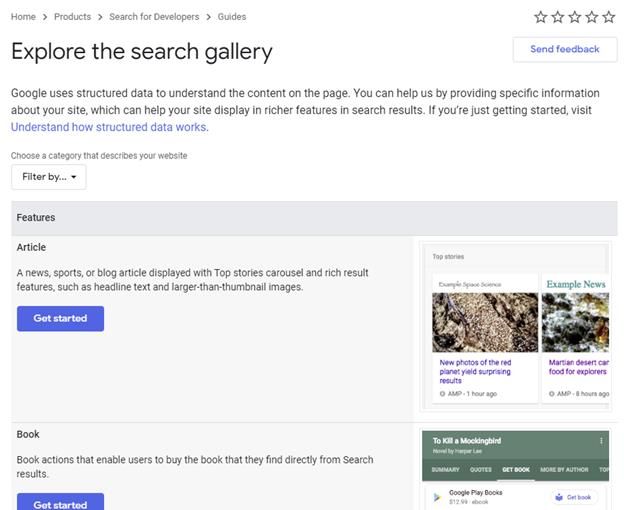624x510 pixels.
Task: Open Products breadcrumb link
Action: [72, 17]
